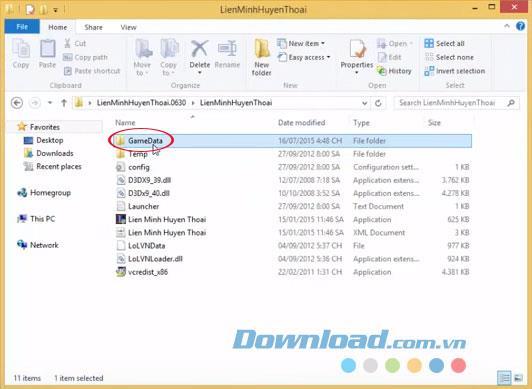
Task: Open Windows help question mark icon
Action: [x=520, y=26]
